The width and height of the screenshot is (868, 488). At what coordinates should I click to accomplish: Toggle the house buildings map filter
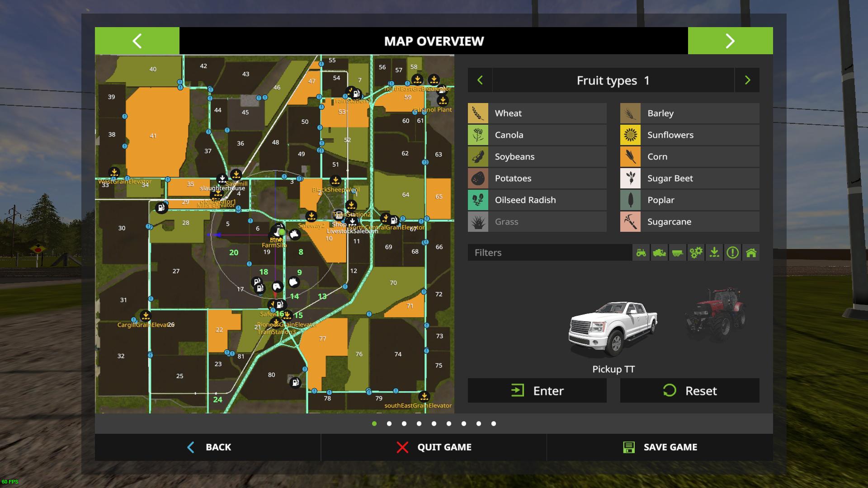[x=751, y=253]
